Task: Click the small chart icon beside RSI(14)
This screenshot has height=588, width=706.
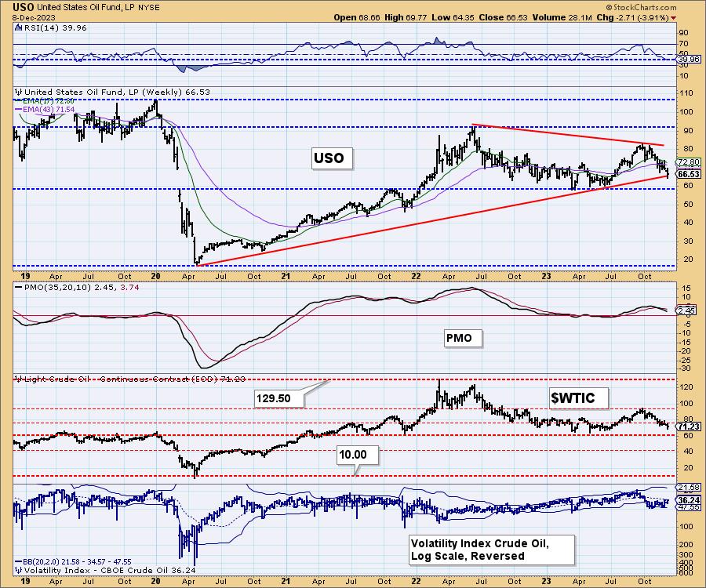Action: [x=19, y=27]
